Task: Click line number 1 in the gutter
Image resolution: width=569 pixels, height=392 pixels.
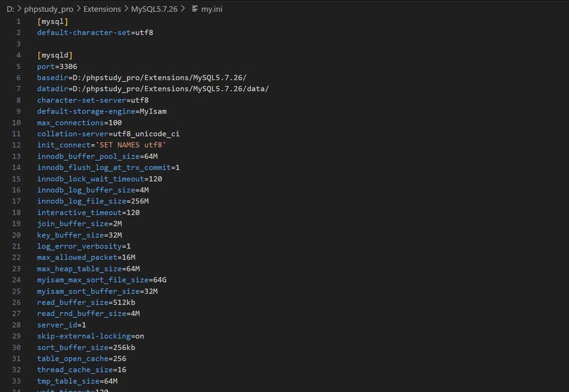Action: 18,21
